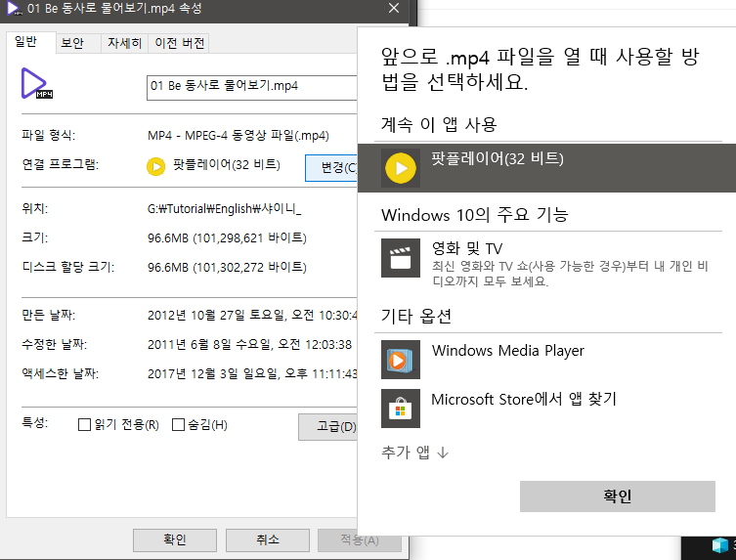
Task: Choose Microsoft Store에서 앱 찾기
Action: 524,399
